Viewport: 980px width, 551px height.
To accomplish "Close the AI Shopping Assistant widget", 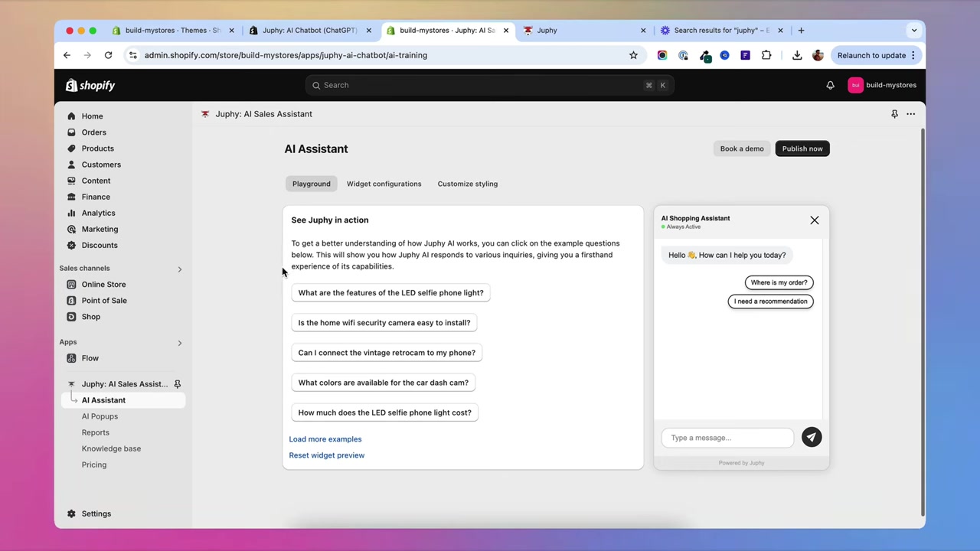I will pos(814,220).
